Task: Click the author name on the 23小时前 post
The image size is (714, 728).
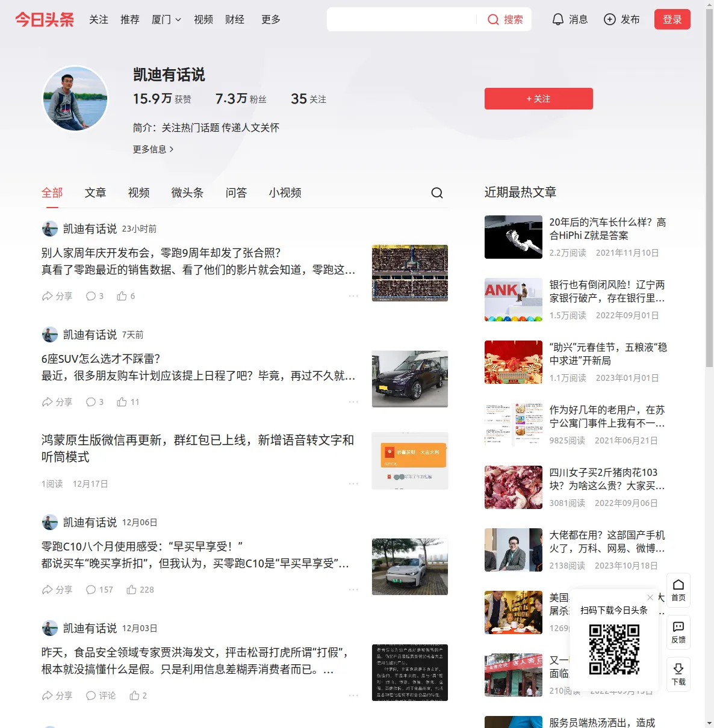Action: [90, 229]
